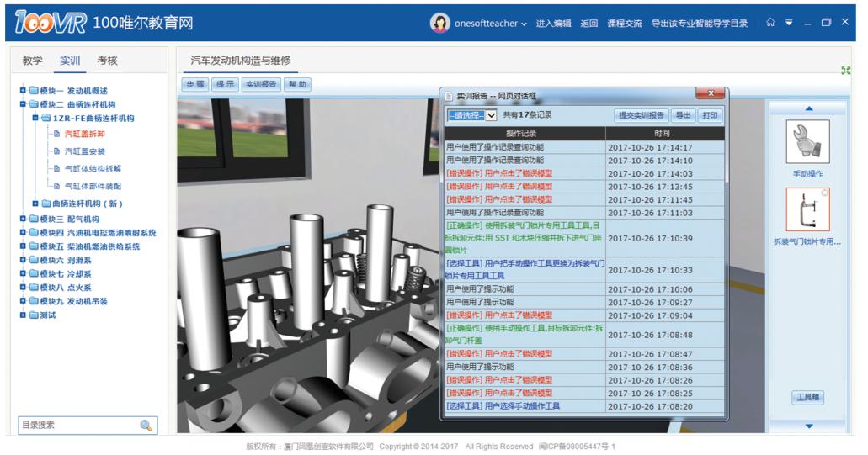
Task: Click the 目录搜索 search input field
Action: pos(77,426)
